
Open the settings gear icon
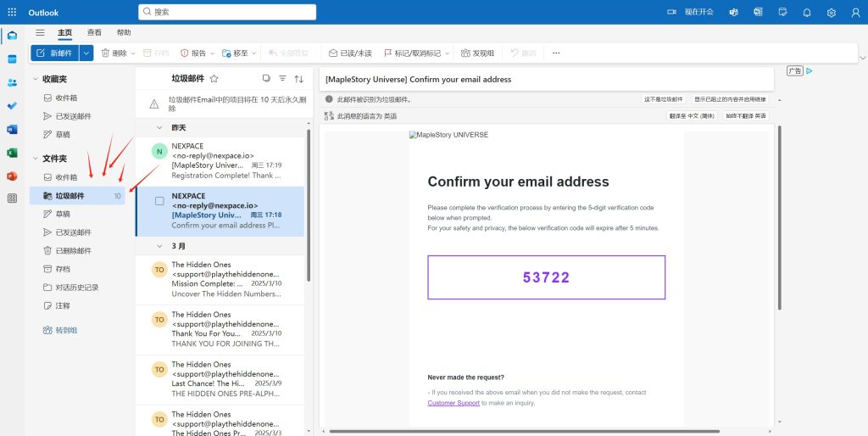point(831,12)
